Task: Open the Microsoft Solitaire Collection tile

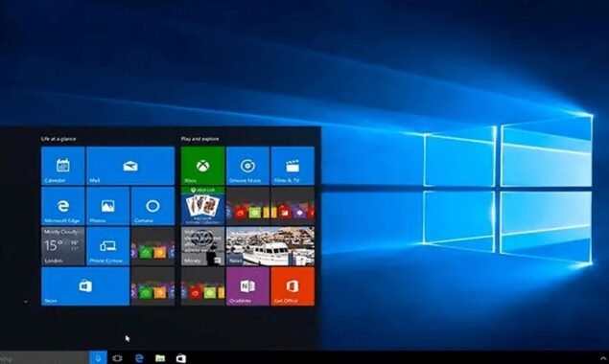Action: [202, 206]
